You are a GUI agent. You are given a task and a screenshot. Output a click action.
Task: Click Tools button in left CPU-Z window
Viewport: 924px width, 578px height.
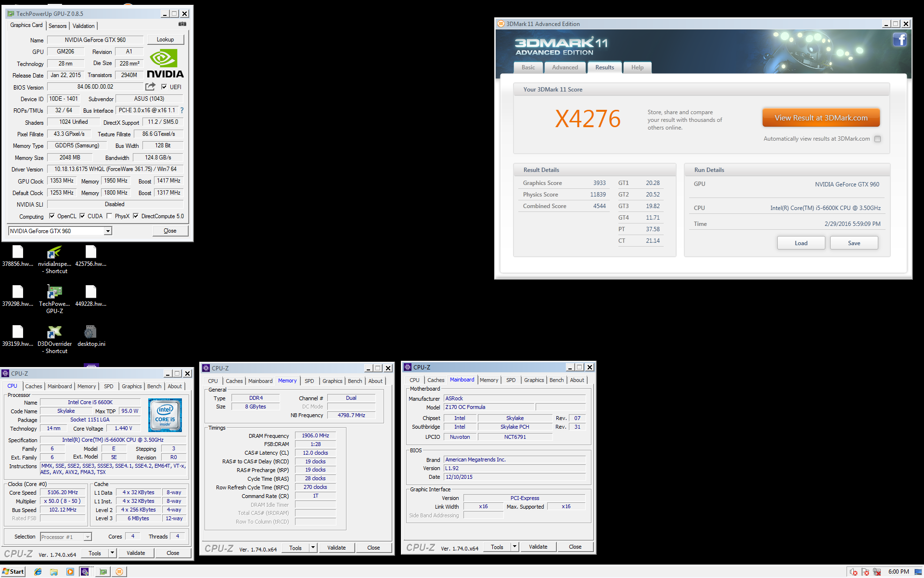click(x=95, y=553)
